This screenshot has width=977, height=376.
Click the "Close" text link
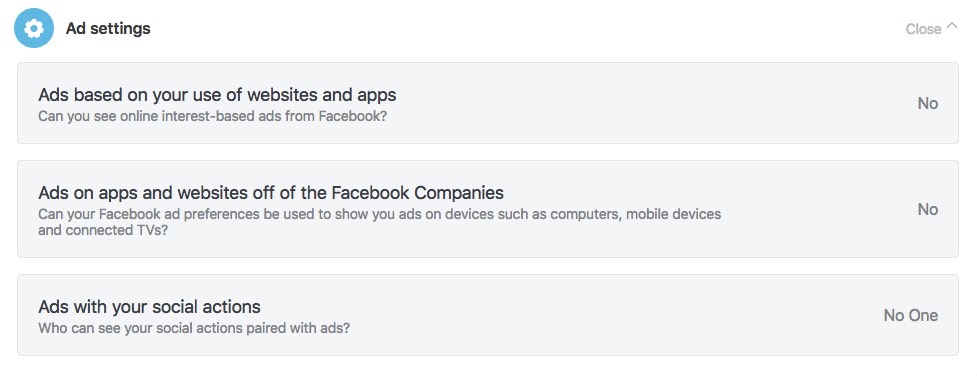point(923,29)
